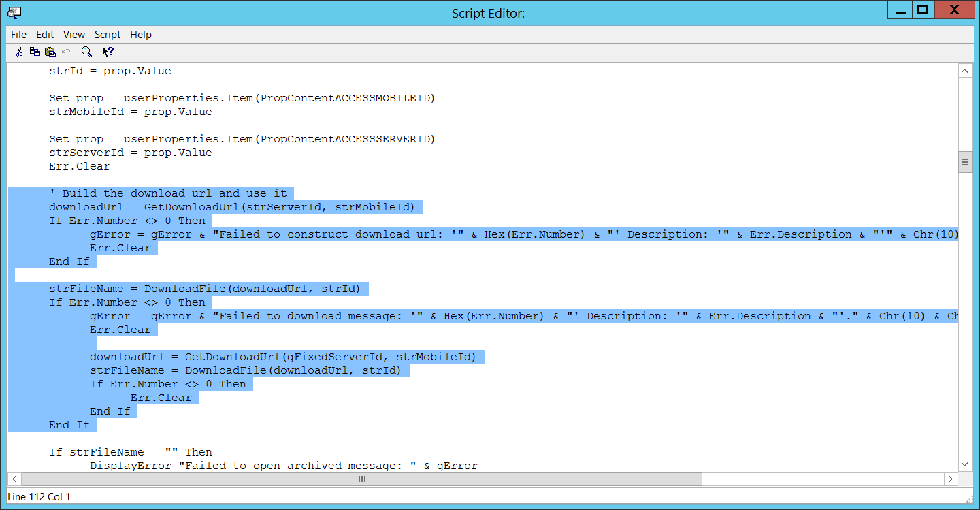This screenshot has height=510, width=980.
Task: Click the greyed-out Undo toolbar icon
Action: [x=66, y=52]
